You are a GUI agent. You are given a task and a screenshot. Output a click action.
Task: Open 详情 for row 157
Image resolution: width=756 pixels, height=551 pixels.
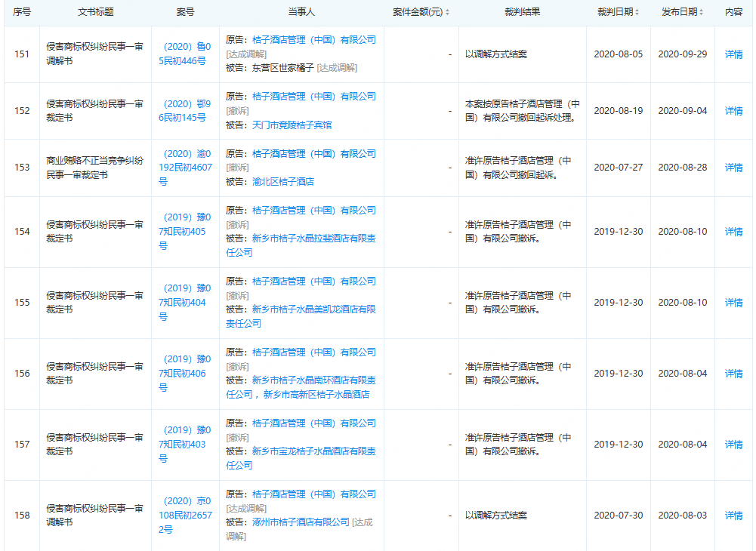[733, 444]
